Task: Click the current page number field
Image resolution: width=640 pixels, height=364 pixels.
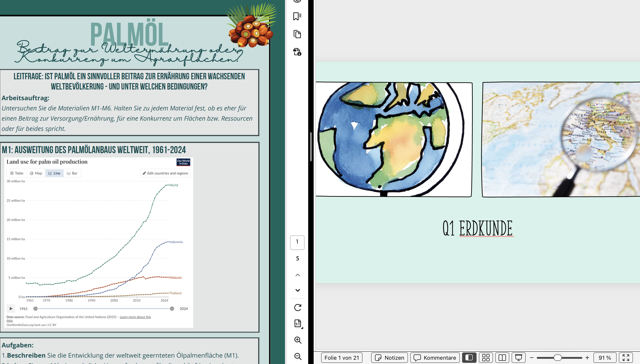Action: (x=297, y=242)
